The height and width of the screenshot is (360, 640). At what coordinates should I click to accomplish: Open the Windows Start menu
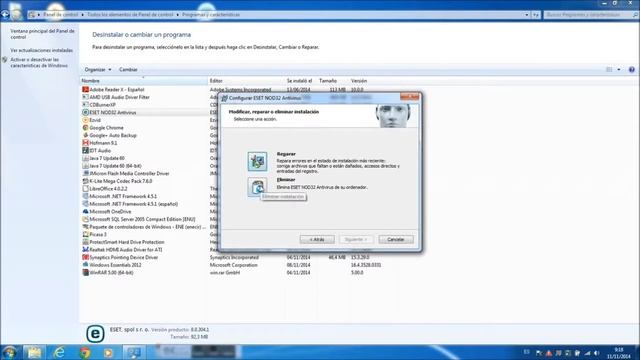9,352
